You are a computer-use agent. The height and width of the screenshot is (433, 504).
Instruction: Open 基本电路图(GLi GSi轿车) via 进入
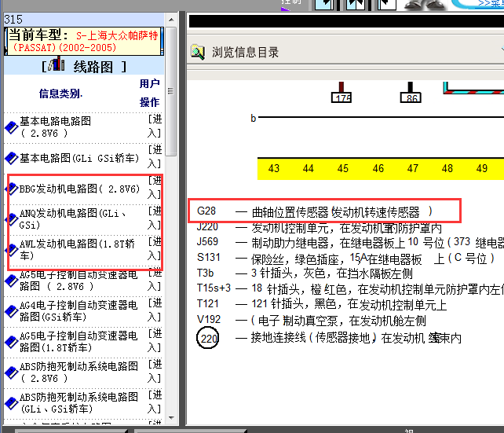point(155,156)
